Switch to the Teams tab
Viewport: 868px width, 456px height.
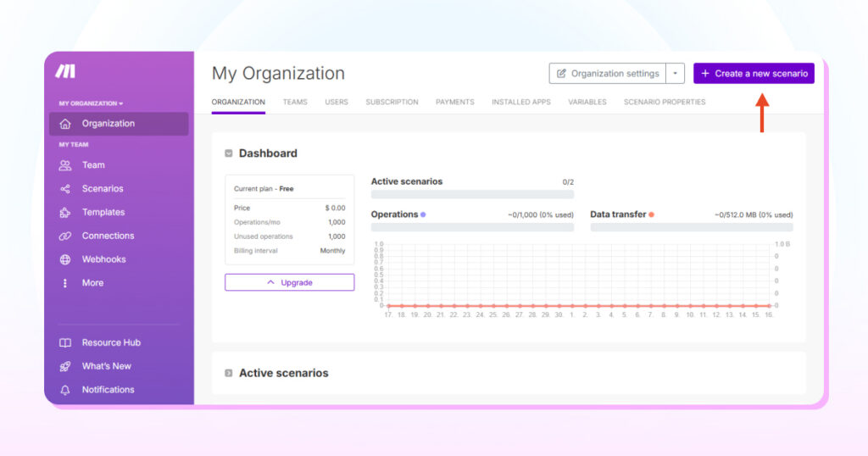click(295, 103)
